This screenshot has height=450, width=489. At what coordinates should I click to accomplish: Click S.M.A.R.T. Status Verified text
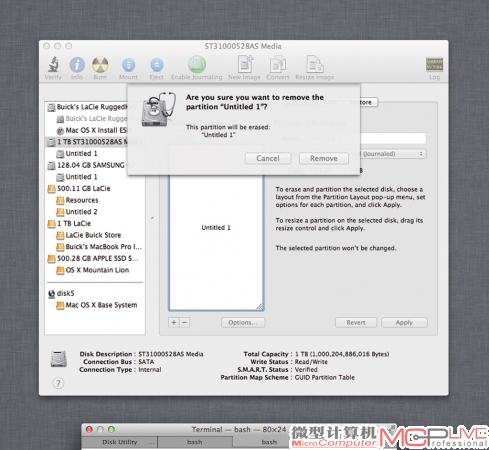[x=306, y=370]
